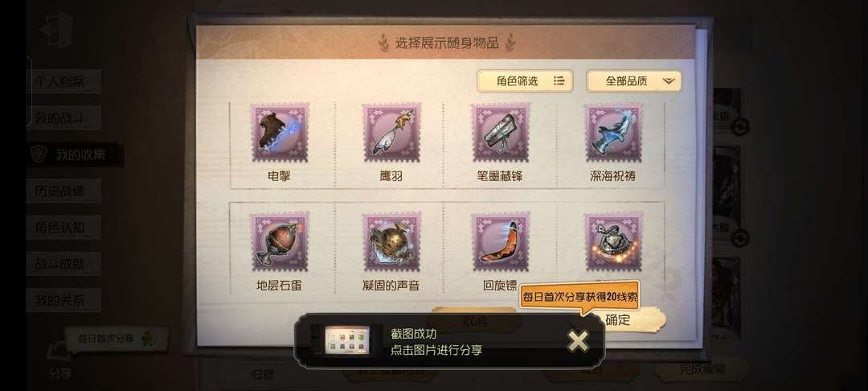The image size is (868, 391).
Task: Dismiss the screenshot notification with X
Action: 578,342
